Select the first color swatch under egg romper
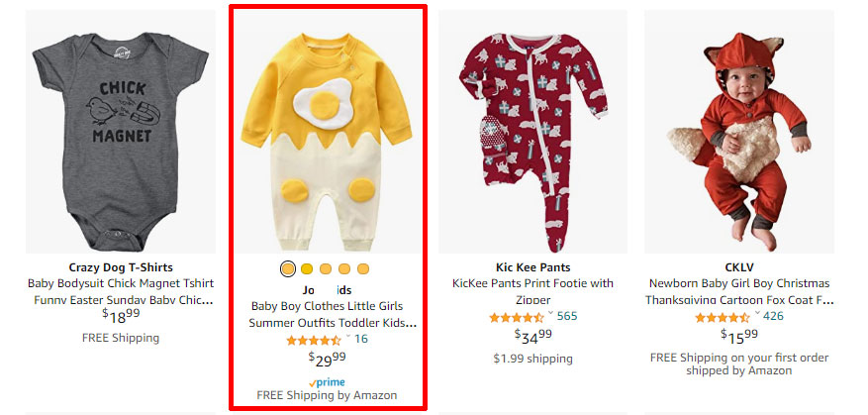 pyautogui.click(x=287, y=268)
